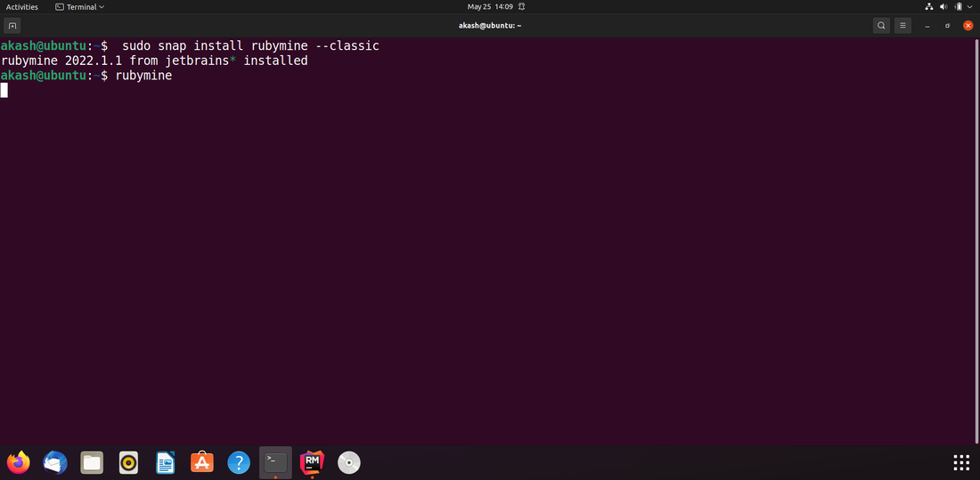Launch RubyMine from the dock
The image size is (980, 480).
312,462
